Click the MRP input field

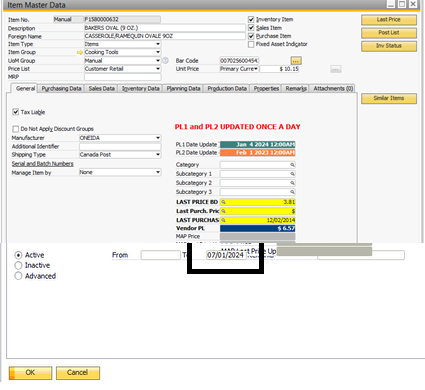[123, 77]
